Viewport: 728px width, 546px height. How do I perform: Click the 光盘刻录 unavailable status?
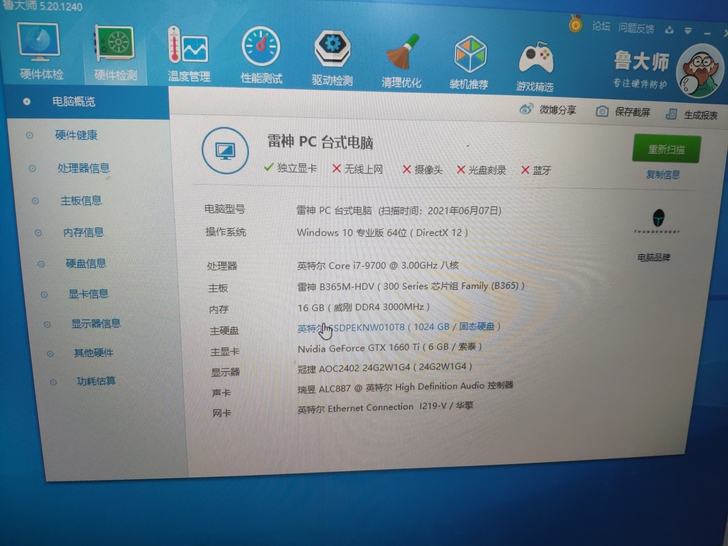pos(481,170)
